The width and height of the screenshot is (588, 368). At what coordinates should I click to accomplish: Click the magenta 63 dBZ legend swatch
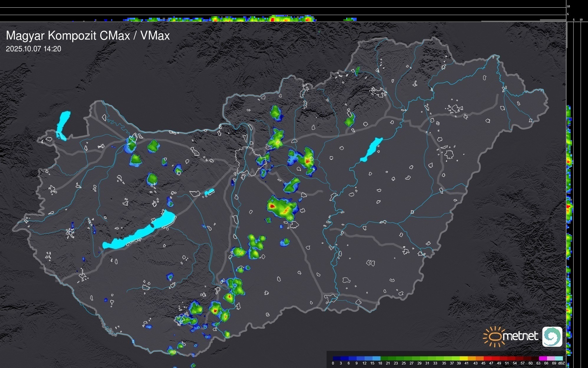tap(543, 358)
